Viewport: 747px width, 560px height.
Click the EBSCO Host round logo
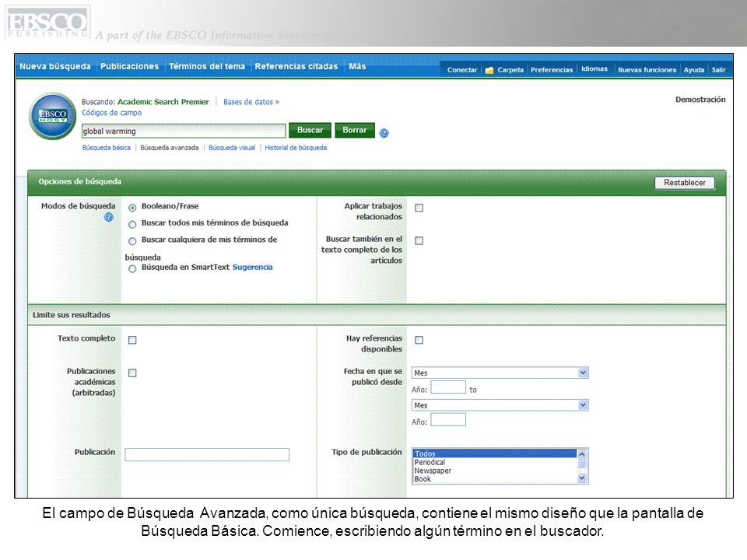tap(52, 116)
